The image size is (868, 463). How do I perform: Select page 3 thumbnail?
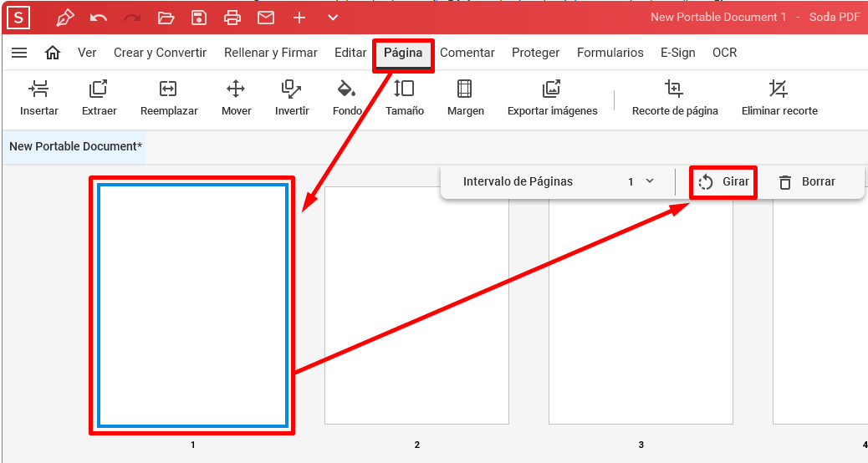click(x=641, y=310)
